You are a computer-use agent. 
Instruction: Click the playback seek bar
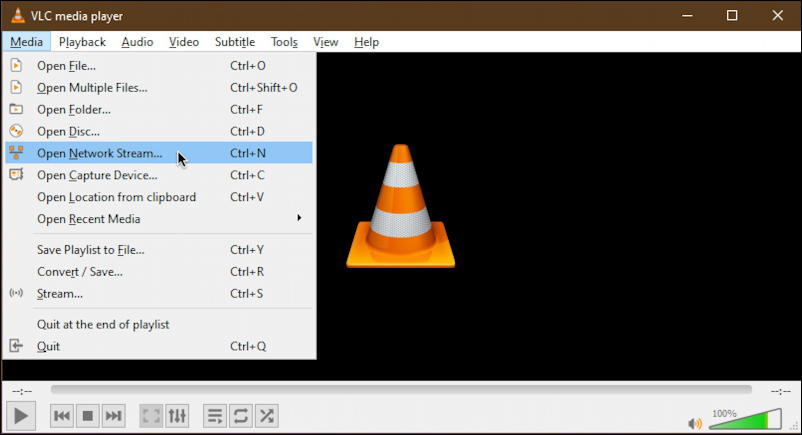[402, 390]
